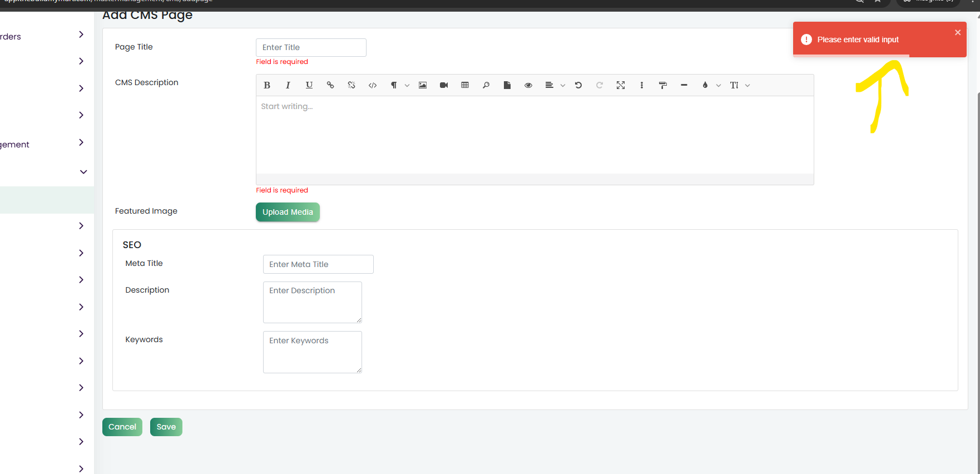The height and width of the screenshot is (474, 980).
Task: Insert a horizontal line
Action: point(684,85)
